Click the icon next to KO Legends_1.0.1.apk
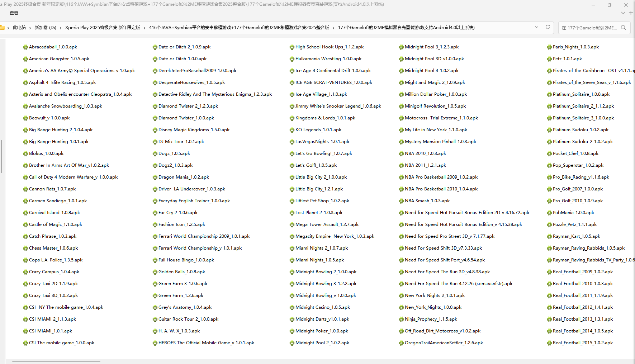This screenshot has height=364, width=635. [x=292, y=130]
